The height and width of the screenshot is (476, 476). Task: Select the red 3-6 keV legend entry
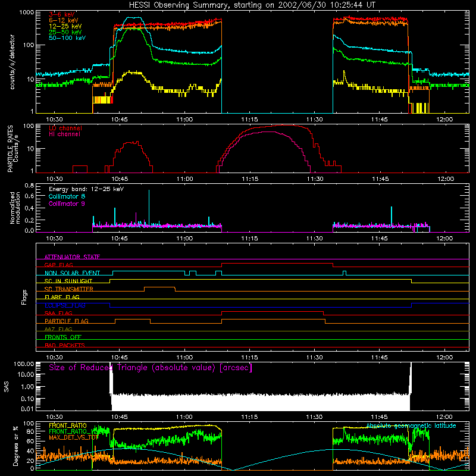click(62, 14)
